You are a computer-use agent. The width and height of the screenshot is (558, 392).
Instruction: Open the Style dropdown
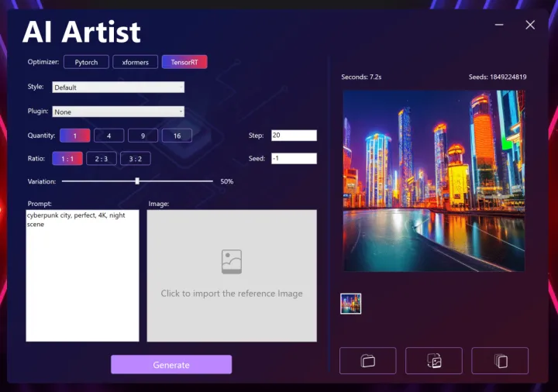pos(118,88)
